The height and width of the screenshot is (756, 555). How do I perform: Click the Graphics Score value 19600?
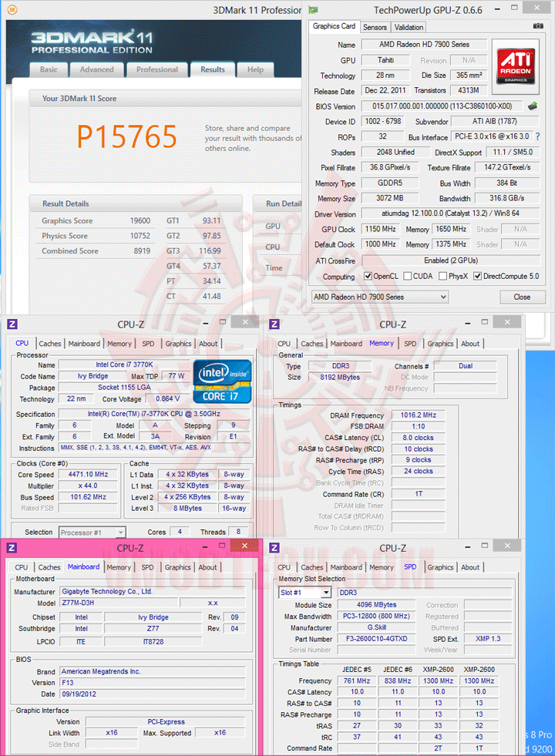click(140, 221)
